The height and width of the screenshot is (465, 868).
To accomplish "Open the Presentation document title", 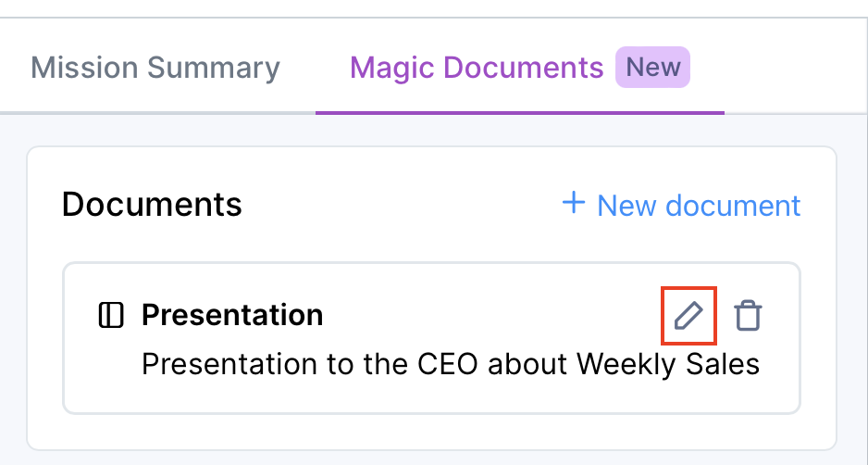I will [x=232, y=316].
